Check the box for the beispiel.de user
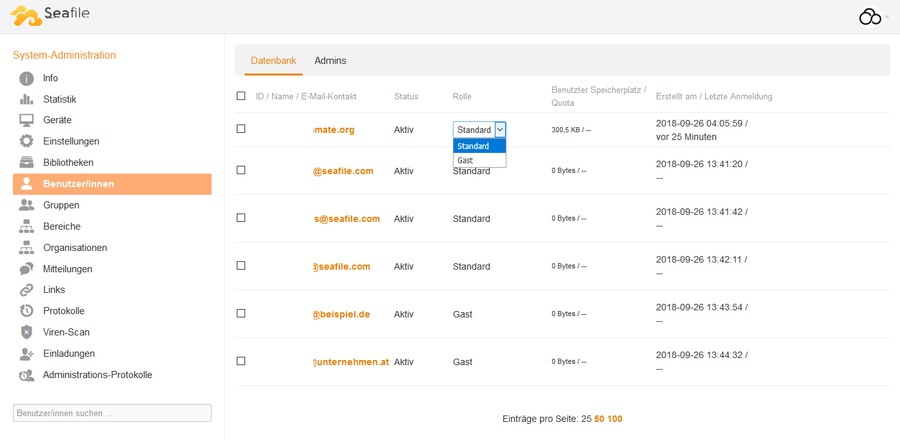The width and height of the screenshot is (900, 440). [241, 313]
